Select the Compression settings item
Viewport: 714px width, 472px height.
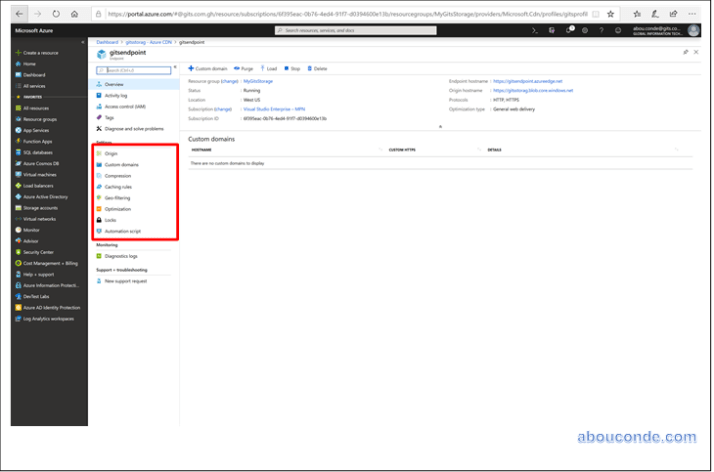coord(119,175)
